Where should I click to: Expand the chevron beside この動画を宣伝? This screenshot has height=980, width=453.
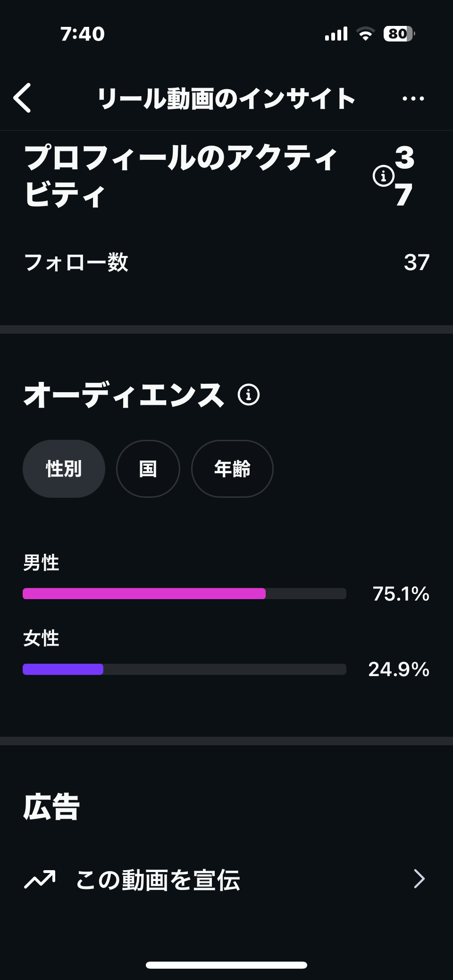[x=419, y=879]
